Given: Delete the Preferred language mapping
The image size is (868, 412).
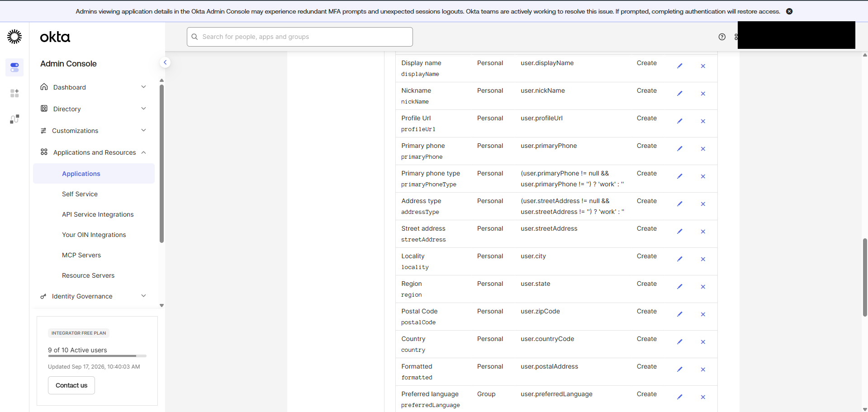Looking at the screenshot, I should (x=703, y=397).
